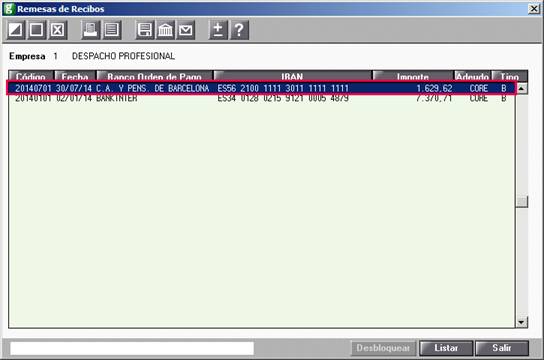
Task: Click the vertical scrollbar thumb
Action: click(x=521, y=202)
